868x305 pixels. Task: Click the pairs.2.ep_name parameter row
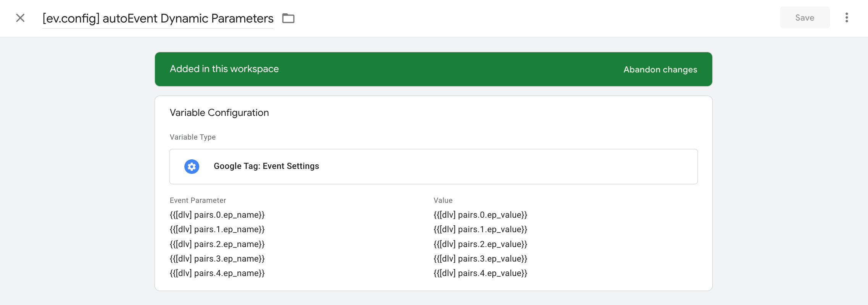217,244
